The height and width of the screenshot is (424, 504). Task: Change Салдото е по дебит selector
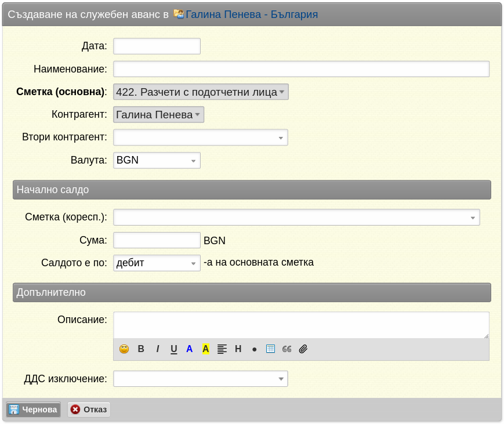tap(157, 263)
